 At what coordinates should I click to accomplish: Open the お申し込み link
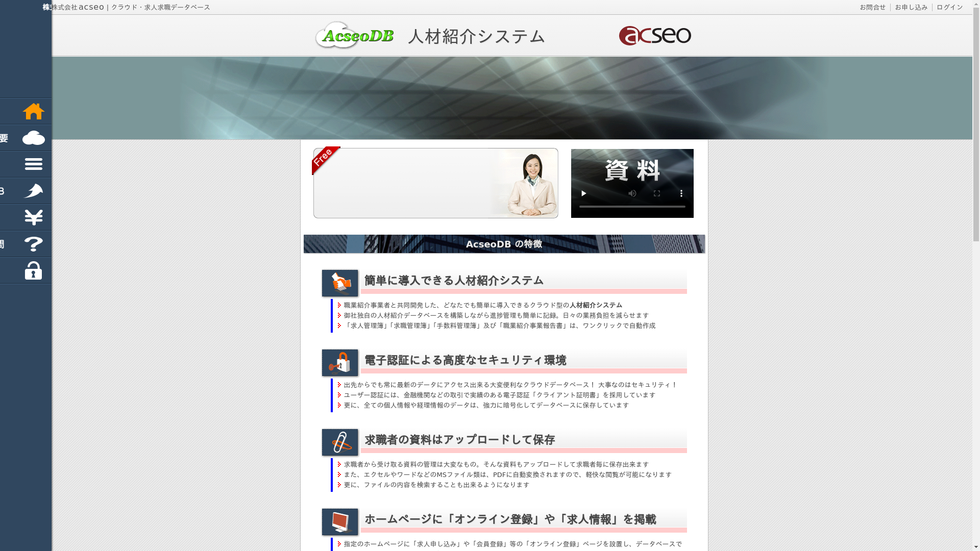point(911,7)
